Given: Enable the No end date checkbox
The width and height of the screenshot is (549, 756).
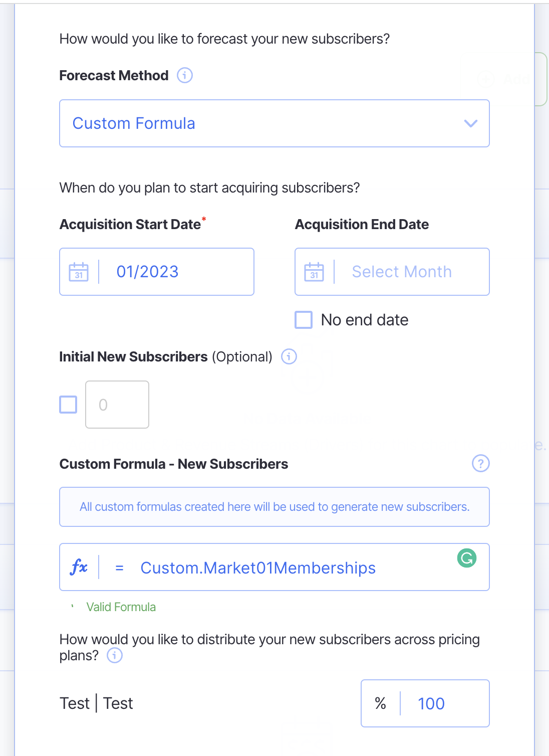Looking at the screenshot, I should coord(304,320).
